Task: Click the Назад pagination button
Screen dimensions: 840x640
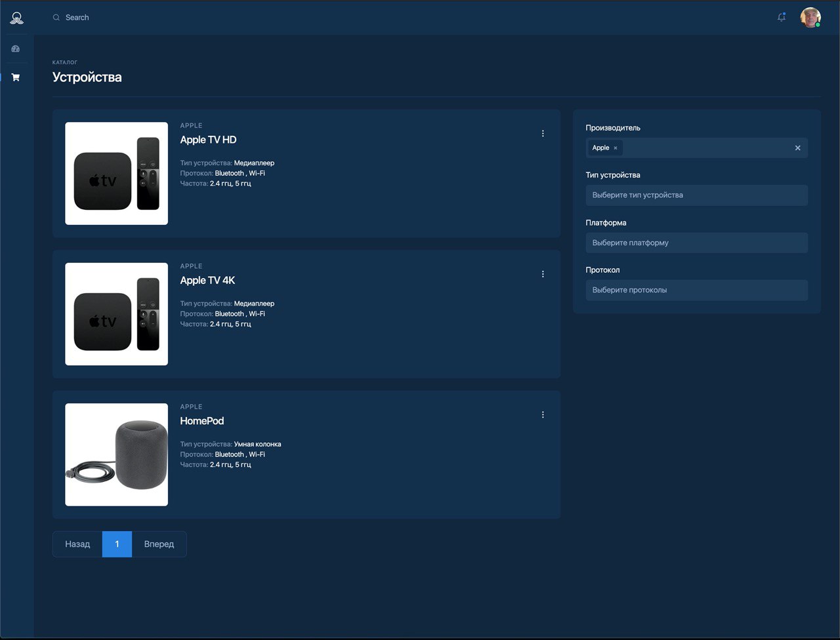Action: [77, 544]
